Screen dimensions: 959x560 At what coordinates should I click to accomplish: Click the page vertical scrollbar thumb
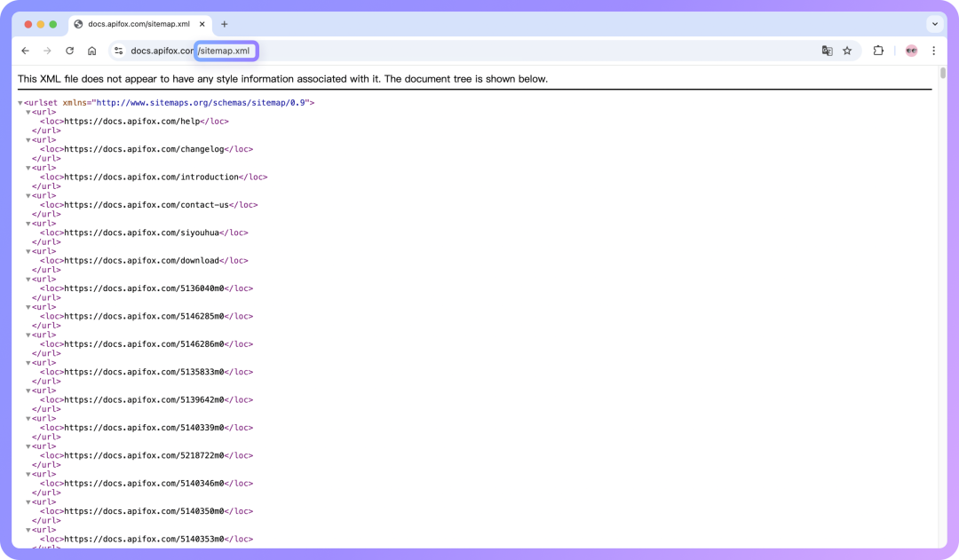[x=942, y=73]
